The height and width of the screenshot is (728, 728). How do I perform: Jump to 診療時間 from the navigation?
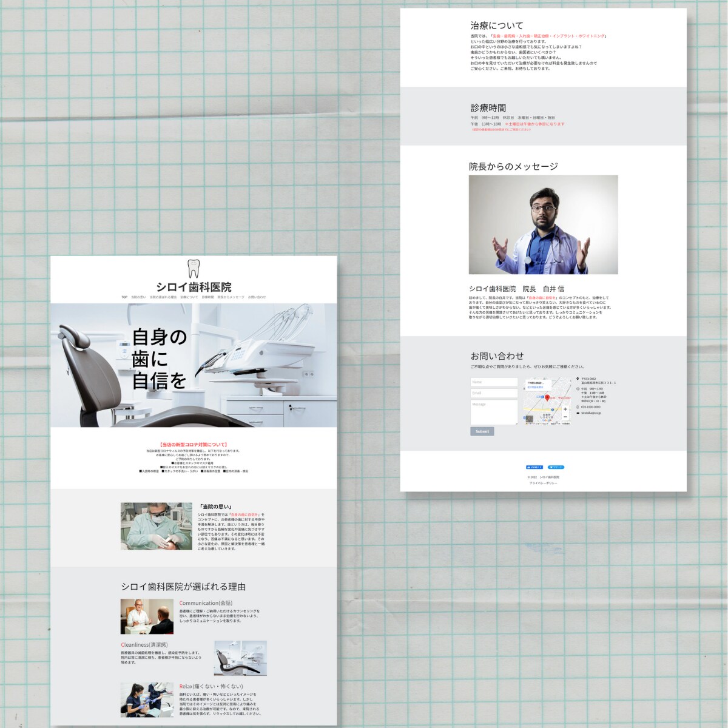coord(208,297)
